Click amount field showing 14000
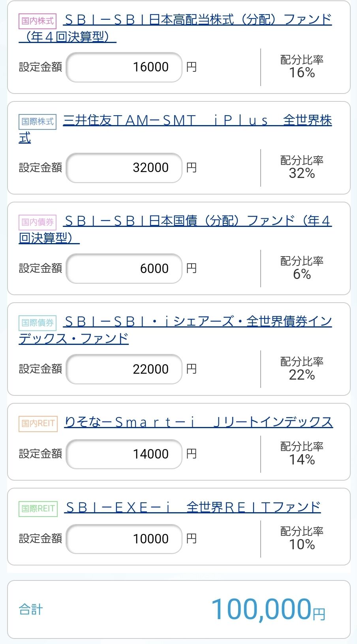This screenshot has width=357, height=644. tap(124, 454)
